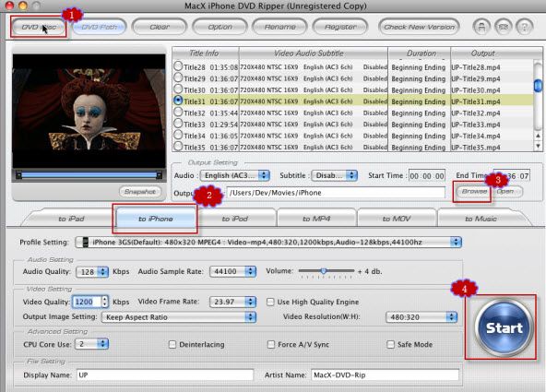546x392 pixels.
Task: Click the Display Name field
Action: point(165,375)
